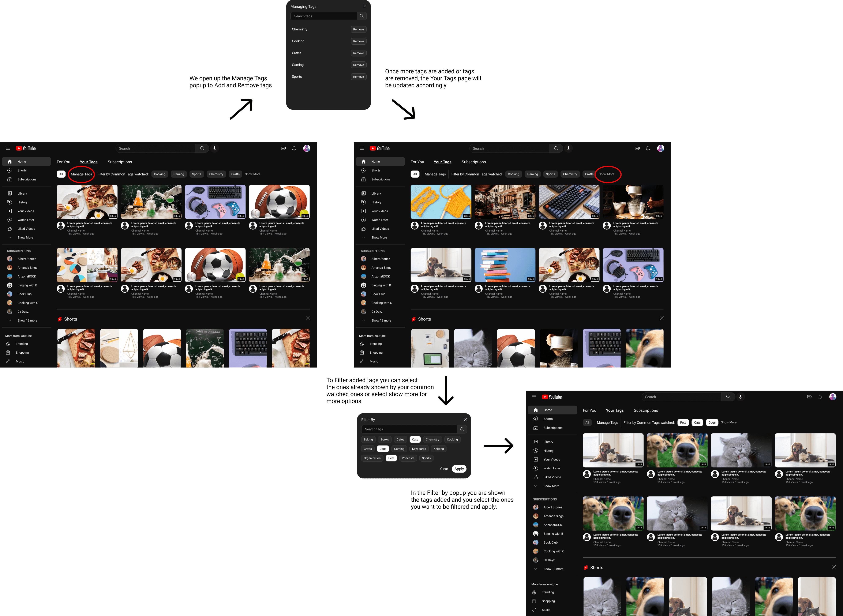Switch to For You tab on Pets-filtered page
The image size is (843, 616).
[x=589, y=410]
